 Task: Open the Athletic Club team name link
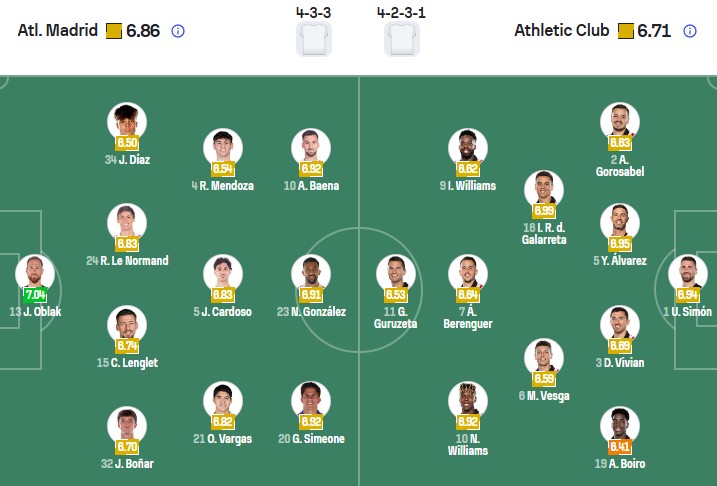[562, 31]
